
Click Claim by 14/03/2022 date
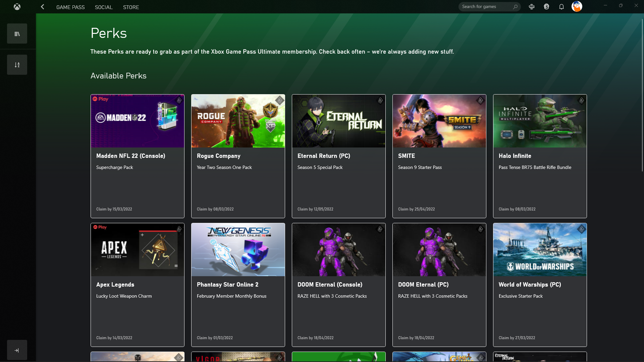(x=114, y=338)
